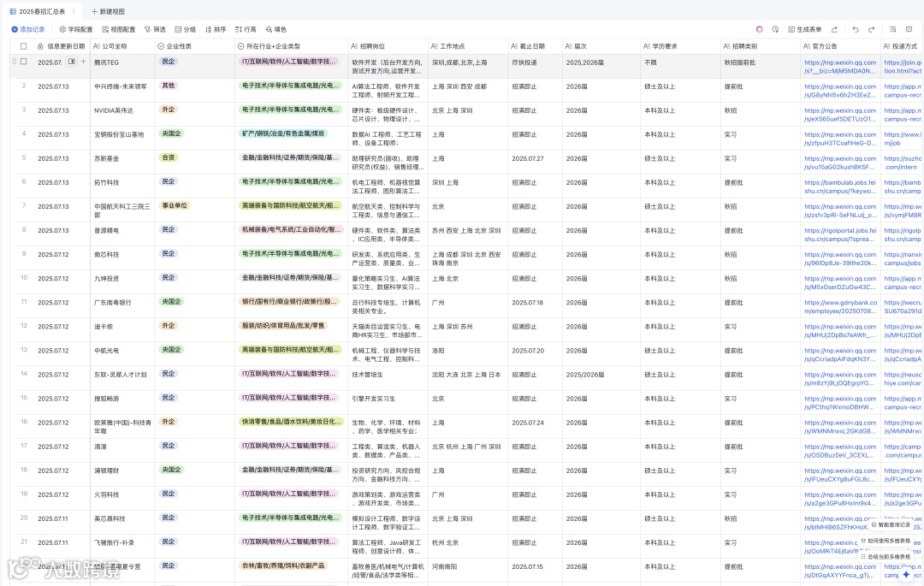Open the 企业性质 column header menu
The height and width of the screenshot is (586, 924).
point(194,46)
